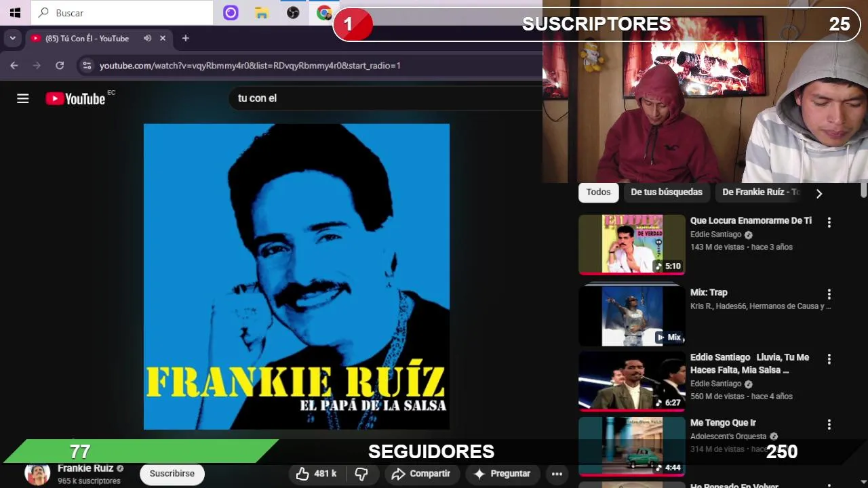Dislike the Frankie Ruiz video
This screenshot has width=868, height=488.
pyautogui.click(x=361, y=474)
